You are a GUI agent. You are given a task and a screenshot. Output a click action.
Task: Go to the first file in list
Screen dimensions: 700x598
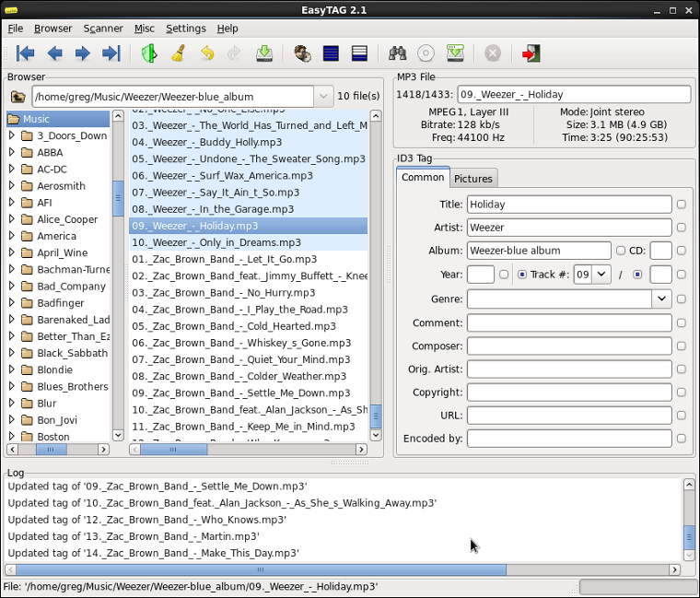[x=25, y=53]
